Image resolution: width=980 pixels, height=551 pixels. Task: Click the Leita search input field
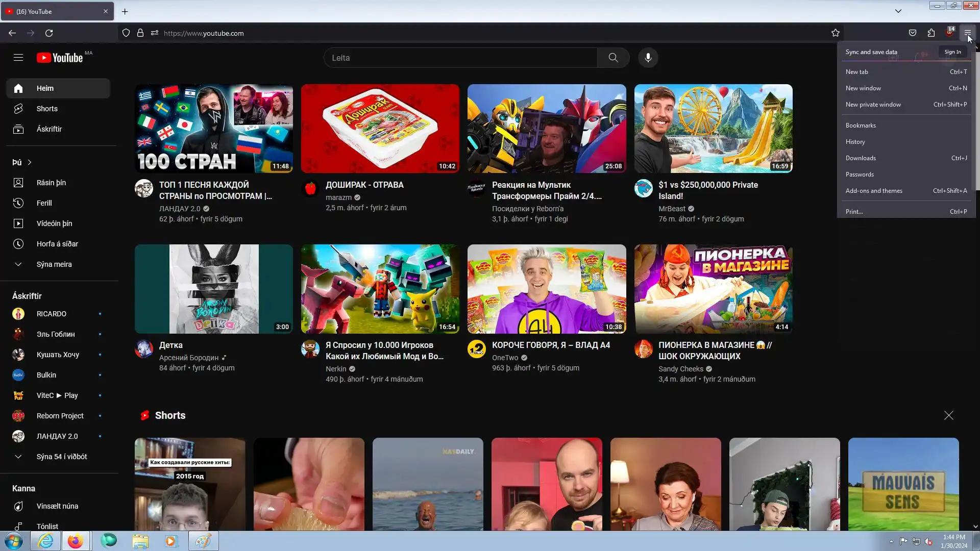pos(459,58)
